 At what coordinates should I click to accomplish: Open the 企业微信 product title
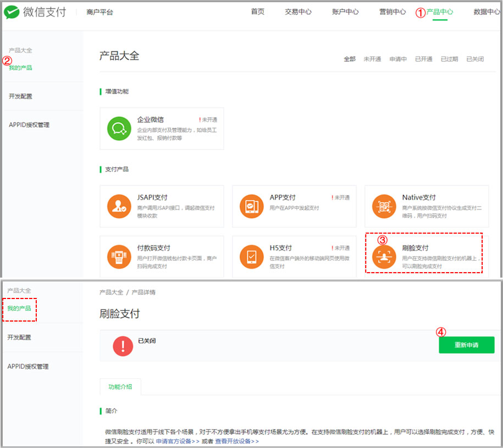tap(151, 120)
